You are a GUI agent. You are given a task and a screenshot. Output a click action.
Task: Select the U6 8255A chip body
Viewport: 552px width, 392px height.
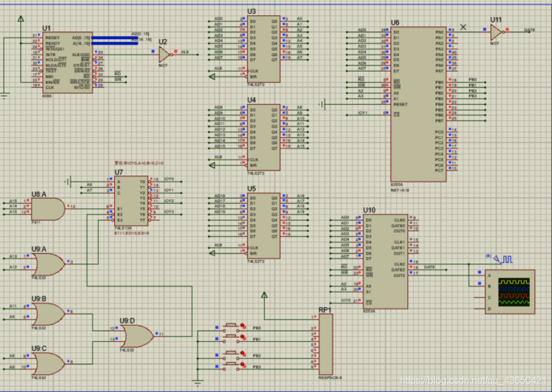tap(419, 105)
